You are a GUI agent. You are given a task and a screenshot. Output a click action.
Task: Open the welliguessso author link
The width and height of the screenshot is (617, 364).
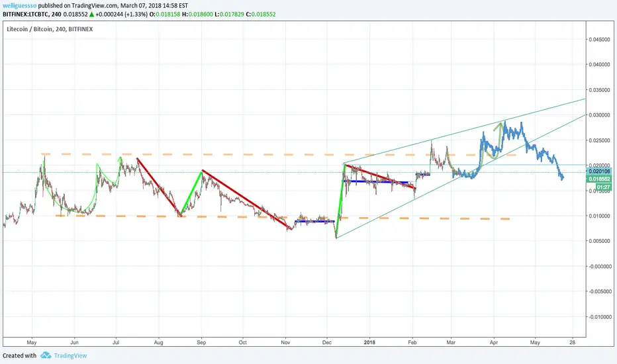(20, 5)
